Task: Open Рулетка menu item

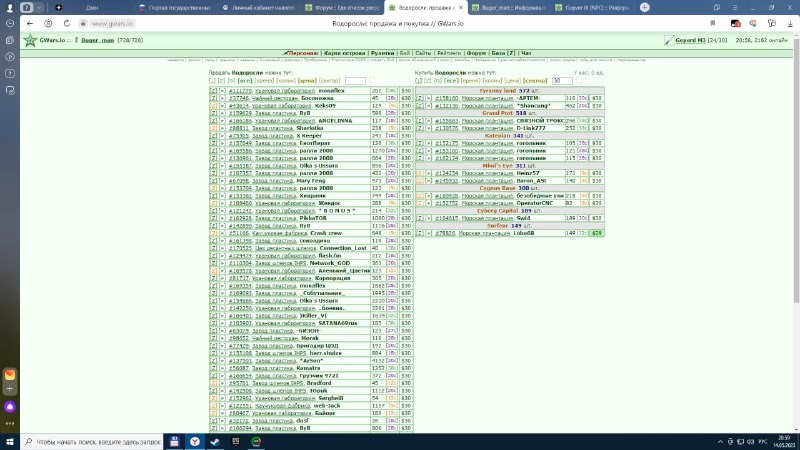Action: point(382,53)
